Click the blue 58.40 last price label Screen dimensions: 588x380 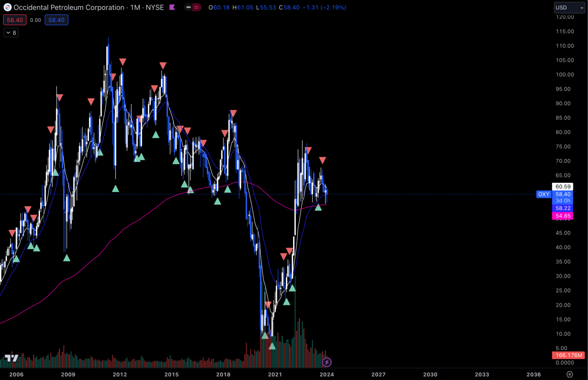pyautogui.click(x=563, y=194)
